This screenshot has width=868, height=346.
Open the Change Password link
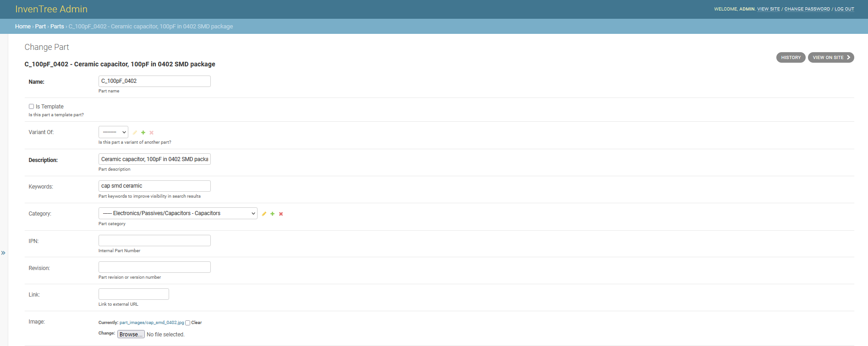[x=807, y=9]
